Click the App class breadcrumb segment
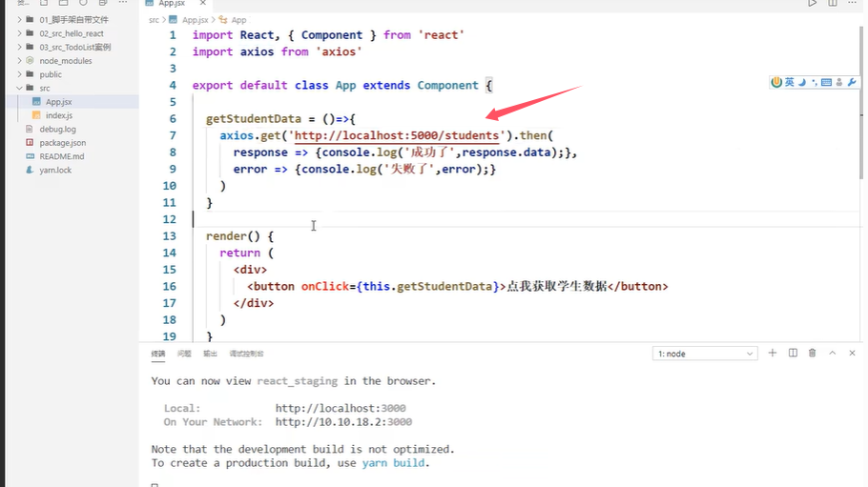This screenshot has width=868, height=487. coord(238,20)
